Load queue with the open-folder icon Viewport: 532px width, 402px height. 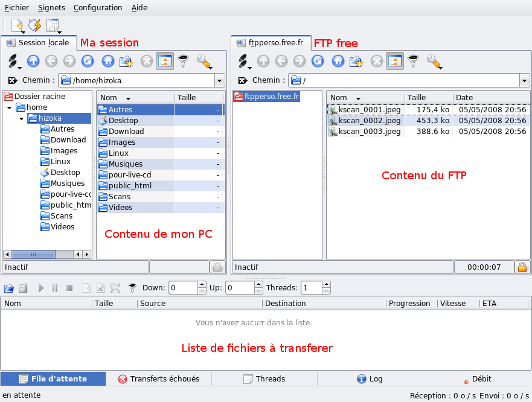click(9, 289)
